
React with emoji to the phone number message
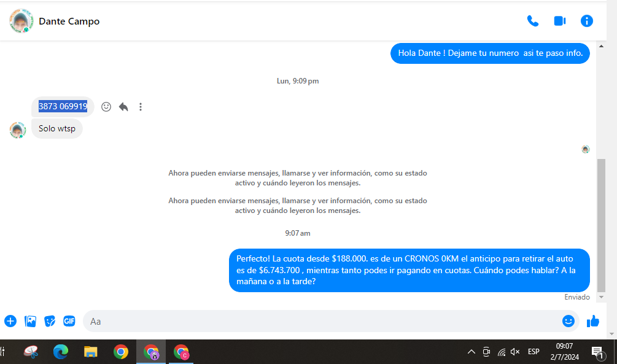[x=106, y=107]
